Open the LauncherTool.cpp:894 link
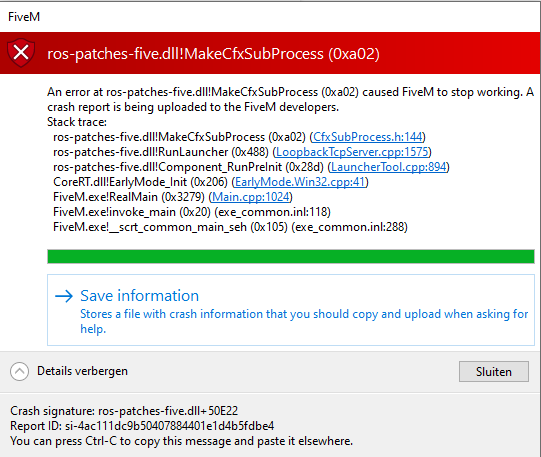This screenshot has width=541, height=457. click(x=388, y=167)
